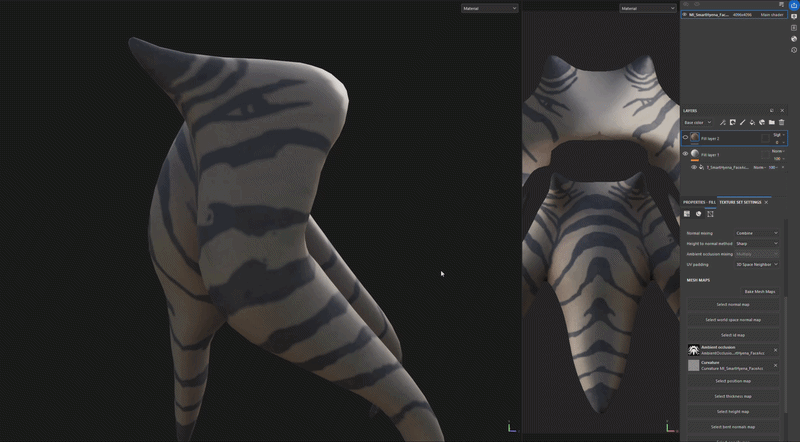
Task: Undock the Layers panel with float icon
Action: pyautogui.click(x=772, y=110)
